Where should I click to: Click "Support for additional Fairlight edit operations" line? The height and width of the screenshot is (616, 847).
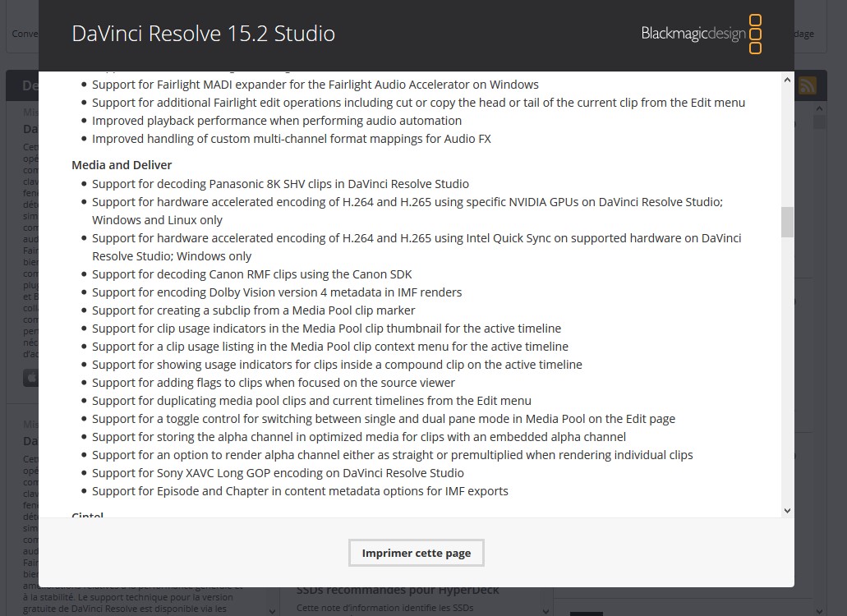[x=418, y=103]
